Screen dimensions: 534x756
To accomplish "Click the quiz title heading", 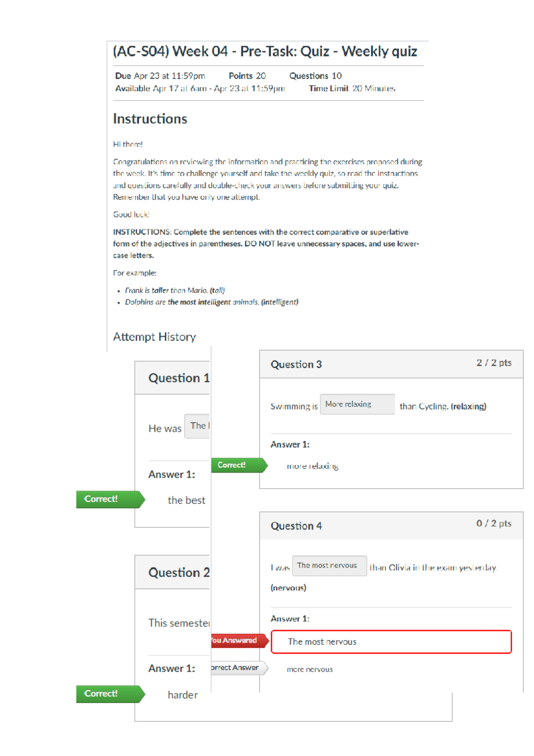I will 265,52.
